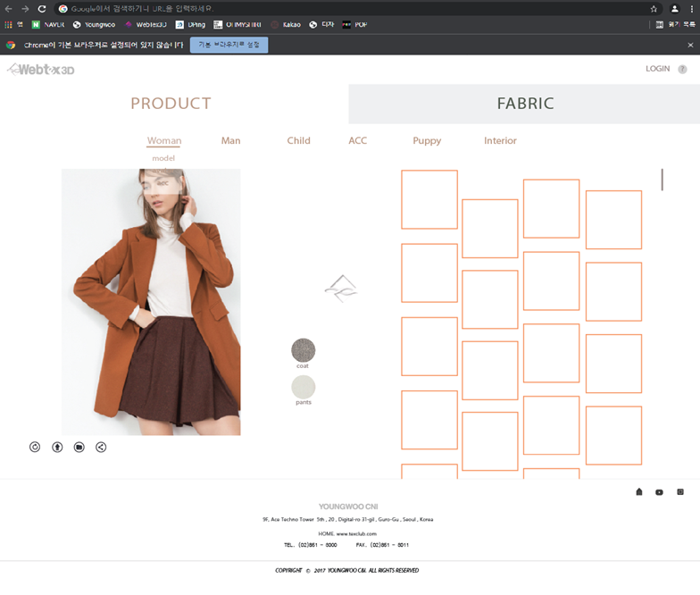This screenshot has width=700, height=595.
Task: Open the folder icon under the model photo
Action: 79,447
